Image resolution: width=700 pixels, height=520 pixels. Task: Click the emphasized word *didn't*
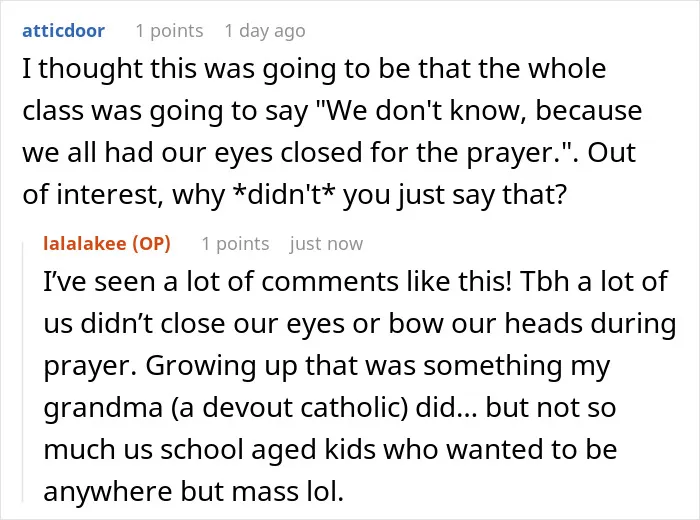click(287, 195)
